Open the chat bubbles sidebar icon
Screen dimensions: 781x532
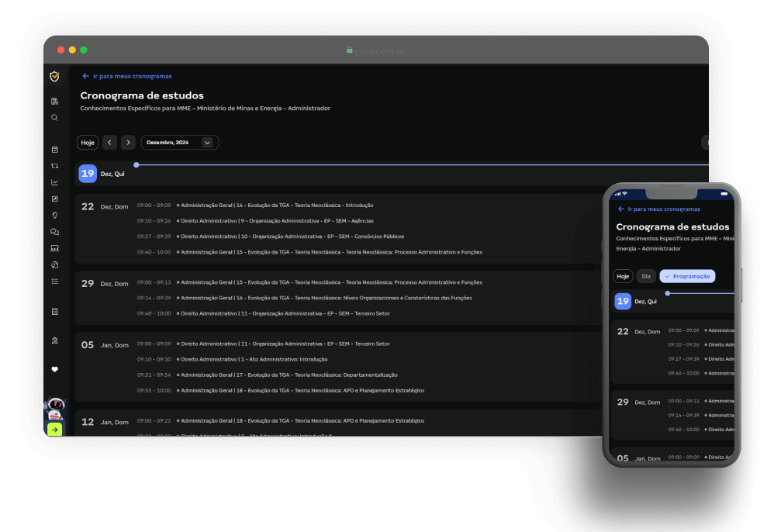click(54, 232)
